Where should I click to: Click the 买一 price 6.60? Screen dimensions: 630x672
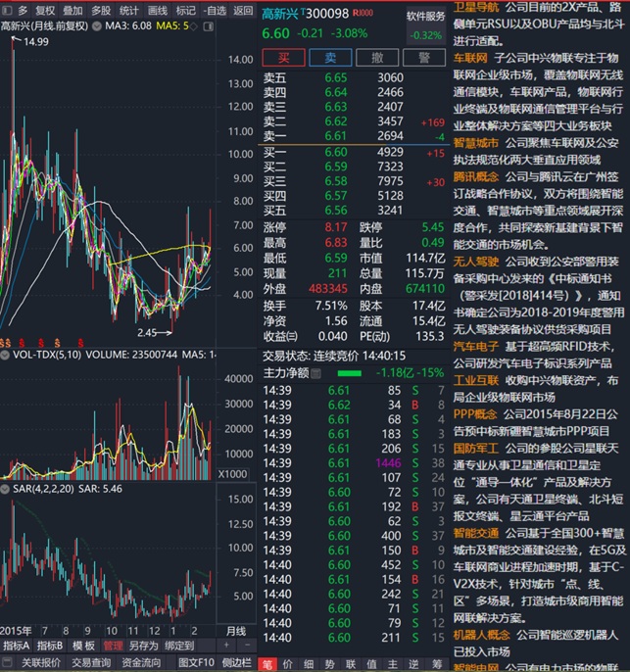335,152
